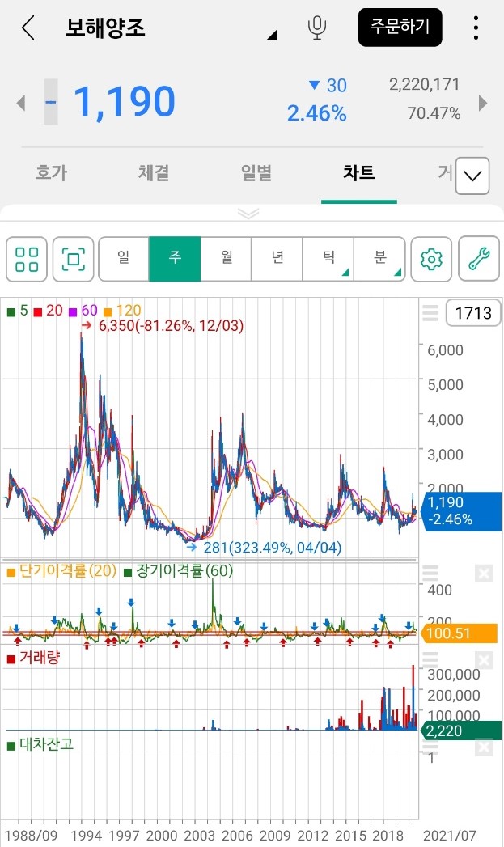Switch to the 호가 tab
Image resolution: width=504 pixels, height=847 pixels.
coord(51,173)
